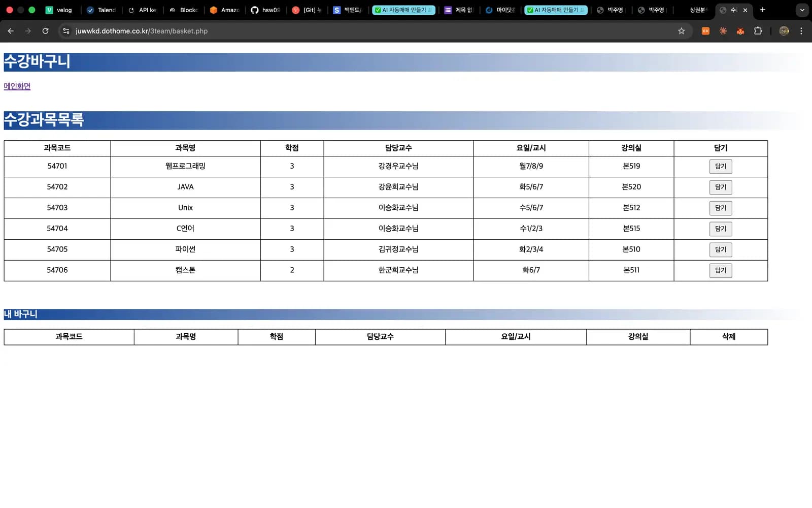Close the current active tab
Viewport: 812px width, 508px height.
[745, 10]
